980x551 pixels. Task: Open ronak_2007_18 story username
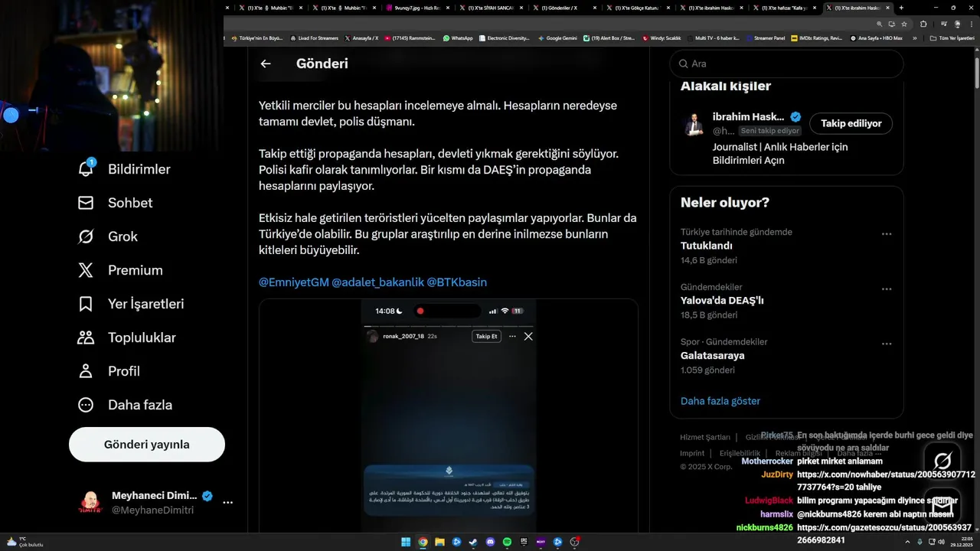403,336
